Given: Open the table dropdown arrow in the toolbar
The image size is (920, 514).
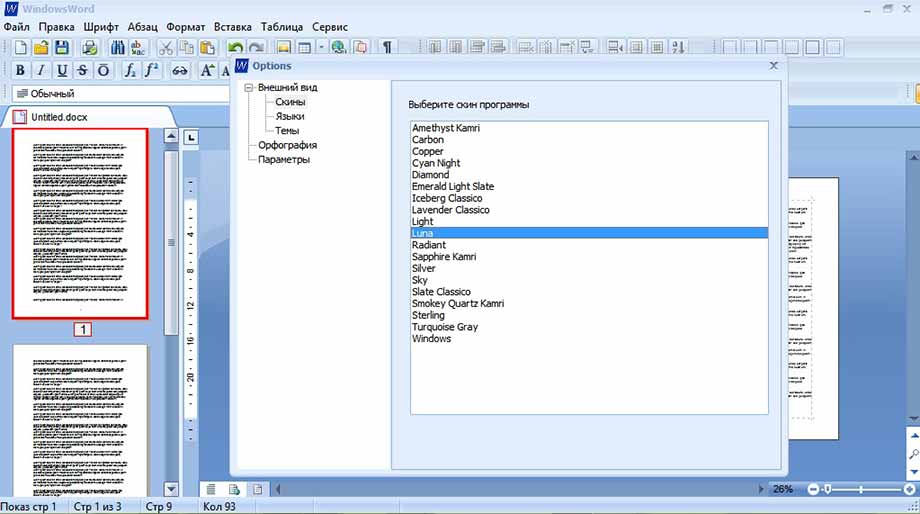Looking at the screenshot, I should tap(321, 48).
